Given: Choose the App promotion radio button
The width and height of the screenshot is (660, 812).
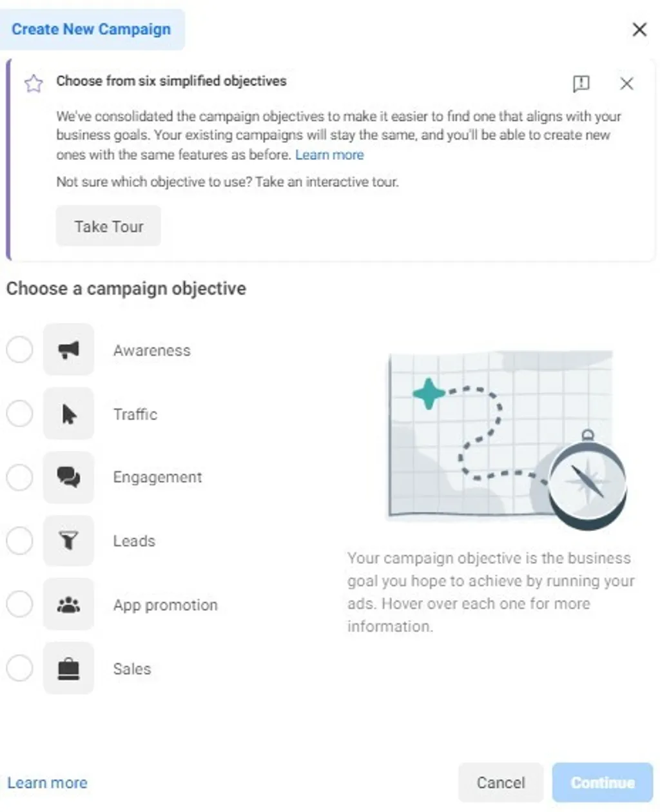Looking at the screenshot, I should pos(19,604).
